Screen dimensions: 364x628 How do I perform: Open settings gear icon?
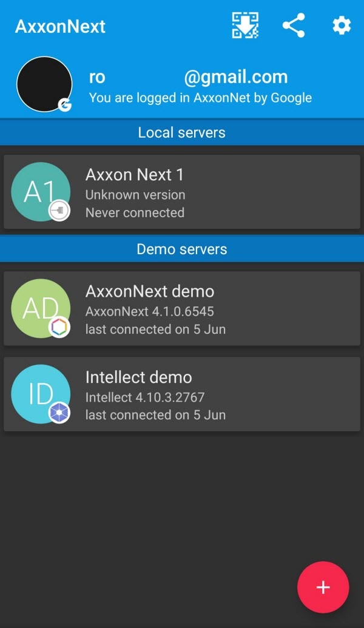pos(342,26)
